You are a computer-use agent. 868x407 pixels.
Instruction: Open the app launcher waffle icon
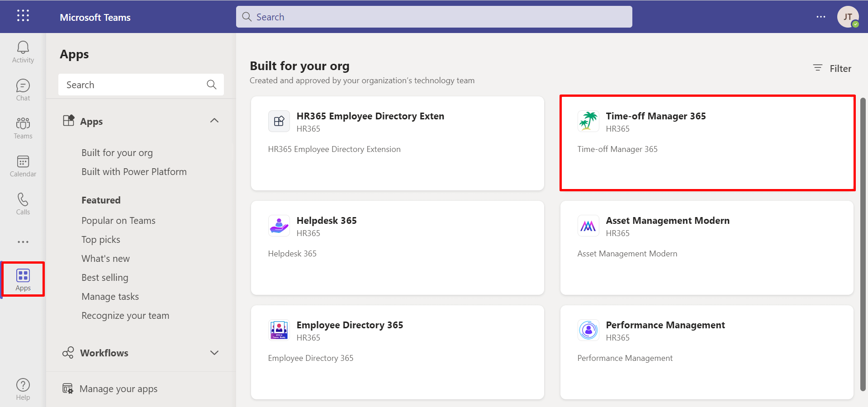pos(23,16)
